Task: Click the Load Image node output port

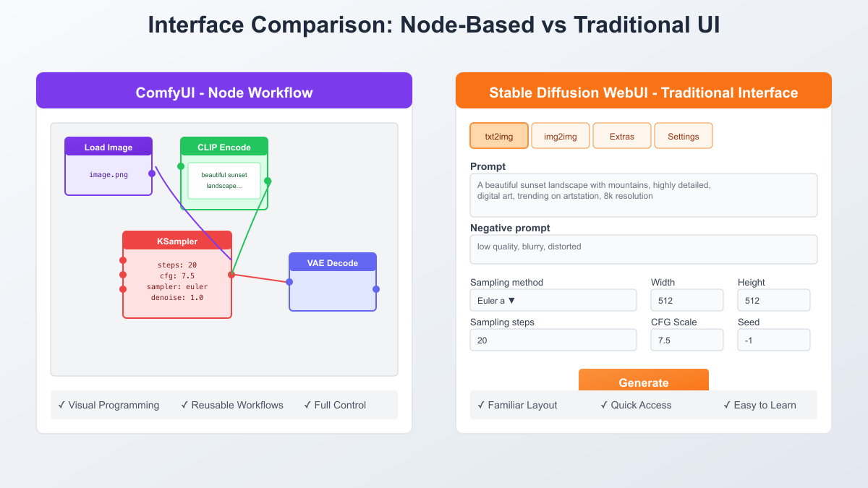Action: (152, 174)
